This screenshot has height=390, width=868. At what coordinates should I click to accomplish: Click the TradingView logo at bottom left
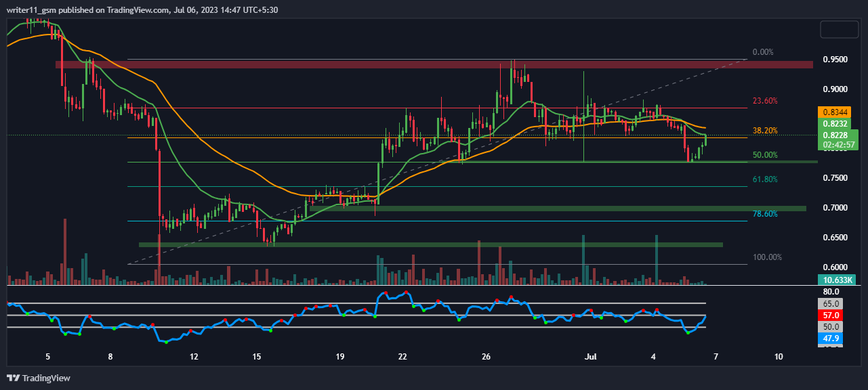(x=39, y=378)
